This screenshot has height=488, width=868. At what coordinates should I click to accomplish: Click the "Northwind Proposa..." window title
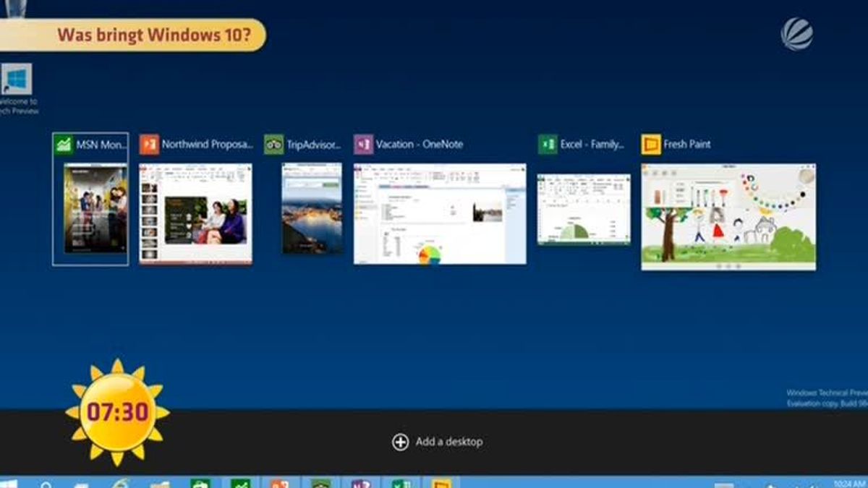pos(208,145)
